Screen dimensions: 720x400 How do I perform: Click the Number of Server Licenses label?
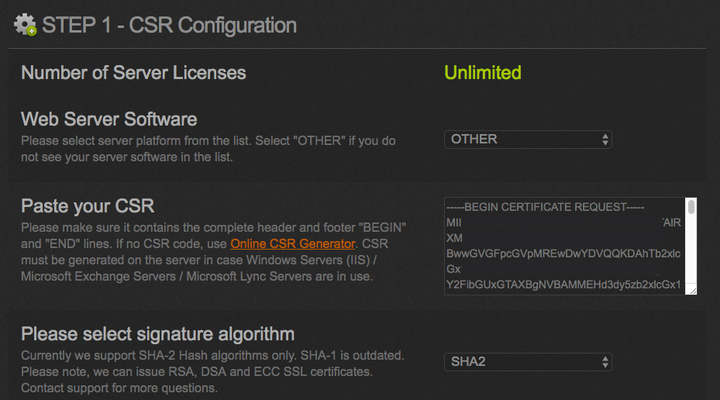pos(133,73)
